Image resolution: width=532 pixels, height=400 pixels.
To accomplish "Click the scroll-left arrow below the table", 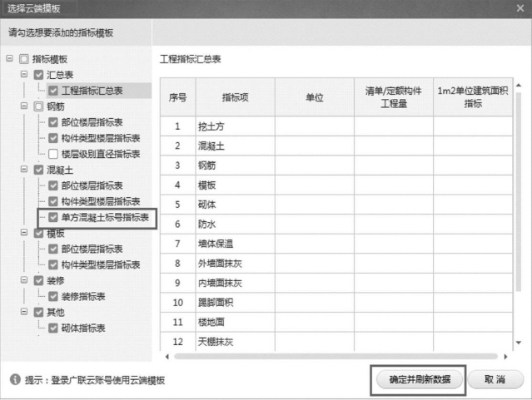I will 167,357.
